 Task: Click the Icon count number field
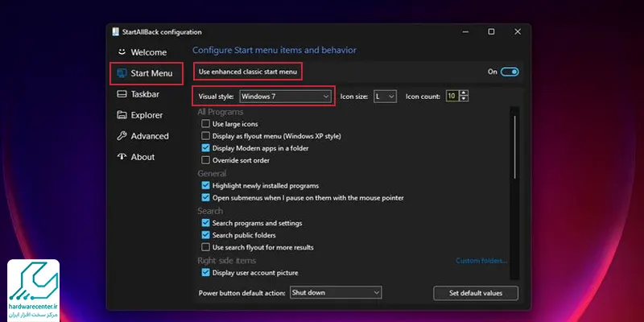pos(452,96)
